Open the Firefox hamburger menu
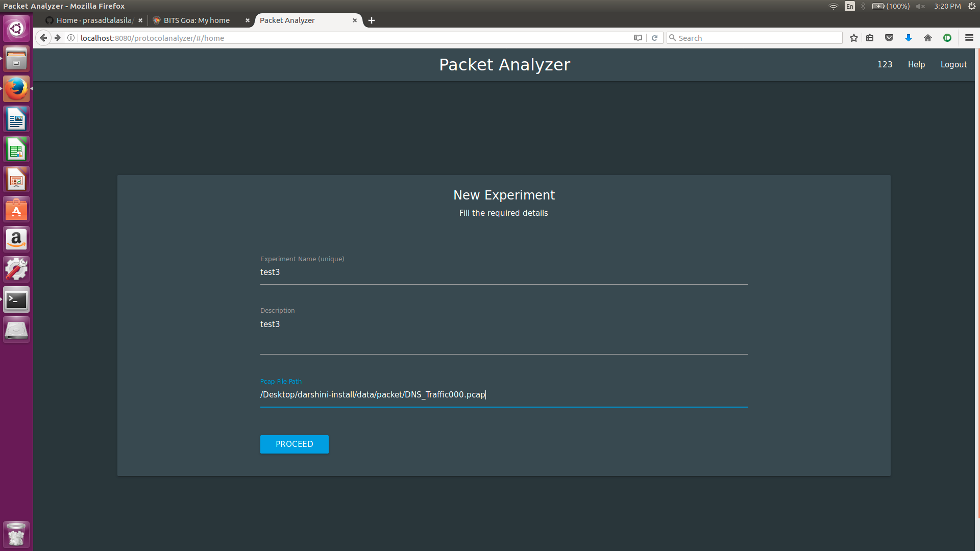Viewport: 980px width, 551px height. (x=969, y=38)
